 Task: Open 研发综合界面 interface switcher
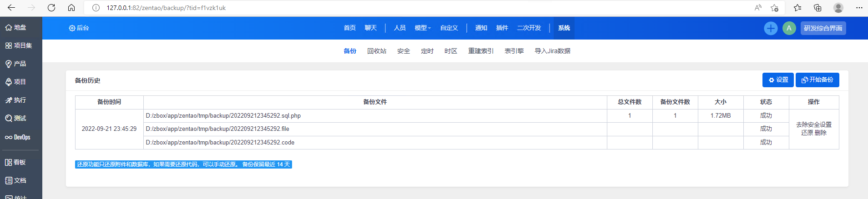tap(823, 28)
